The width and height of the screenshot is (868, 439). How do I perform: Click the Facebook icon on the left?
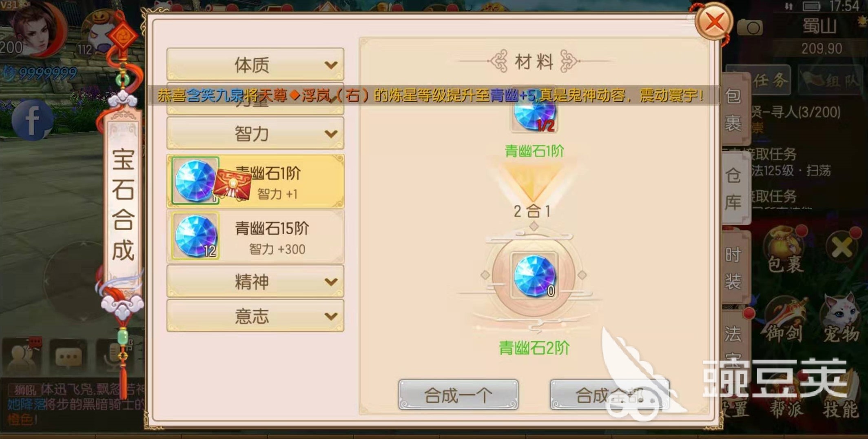coord(33,120)
